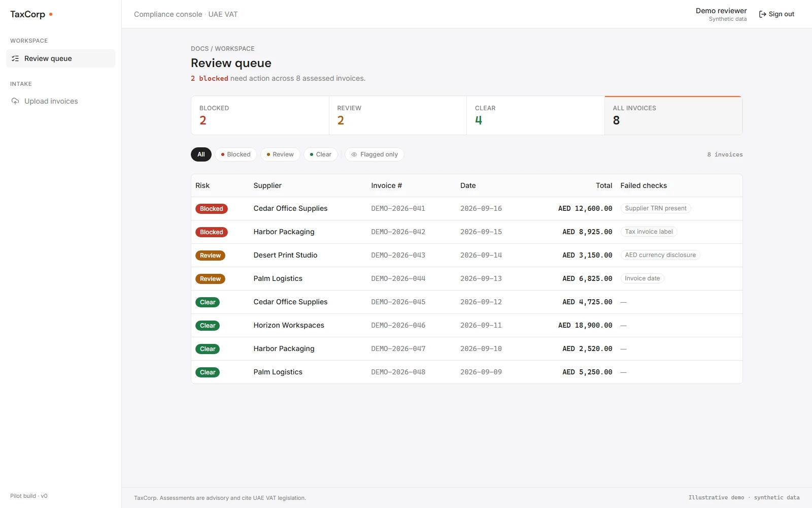Viewport: 812px width, 508px height.
Task: Click Clear badge on invoice DEMO-2026-048 row
Action: click(208, 372)
